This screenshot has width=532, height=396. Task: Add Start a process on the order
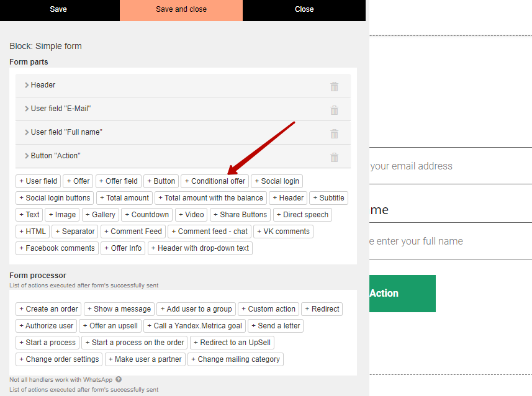pos(135,343)
